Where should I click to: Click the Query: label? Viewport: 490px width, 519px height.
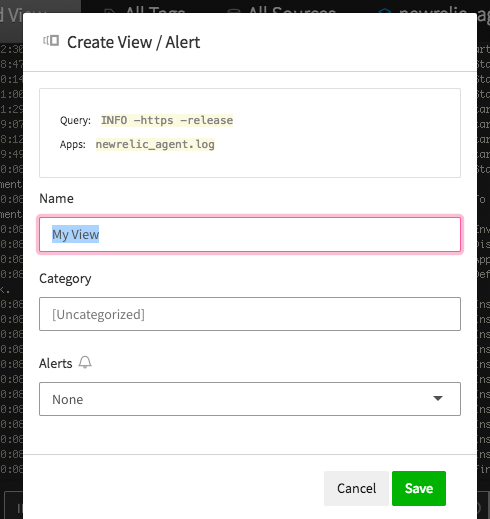coord(75,120)
